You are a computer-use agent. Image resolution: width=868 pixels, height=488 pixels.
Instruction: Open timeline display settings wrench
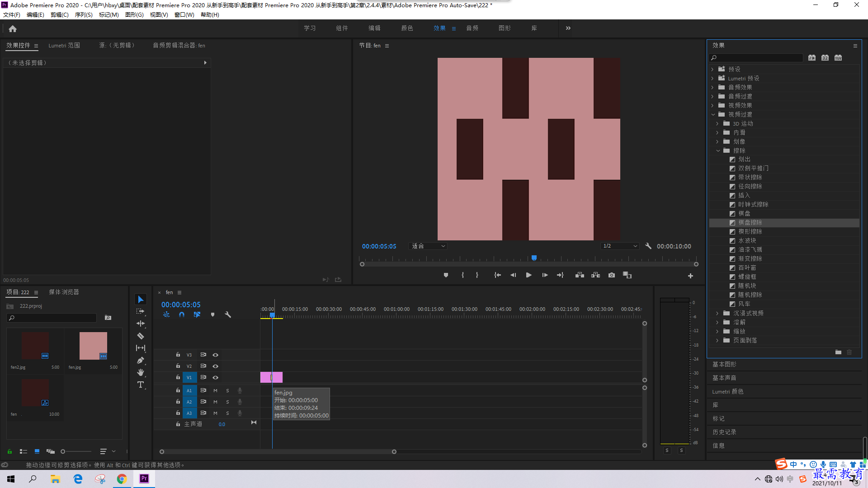tap(228, 314)
